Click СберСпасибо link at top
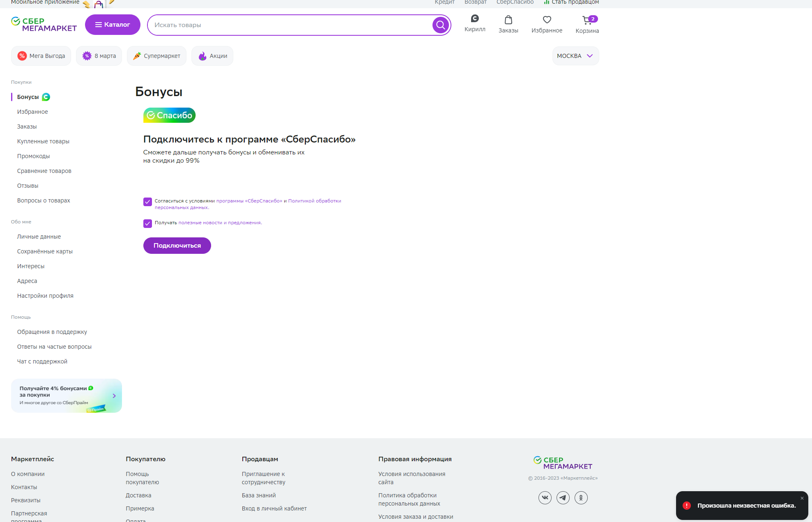The image size is (812, 522). pos(515,2)
